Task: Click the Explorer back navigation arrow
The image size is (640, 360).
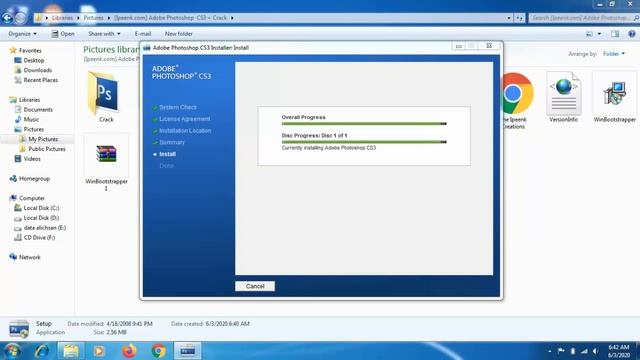Action: (7, 18)
